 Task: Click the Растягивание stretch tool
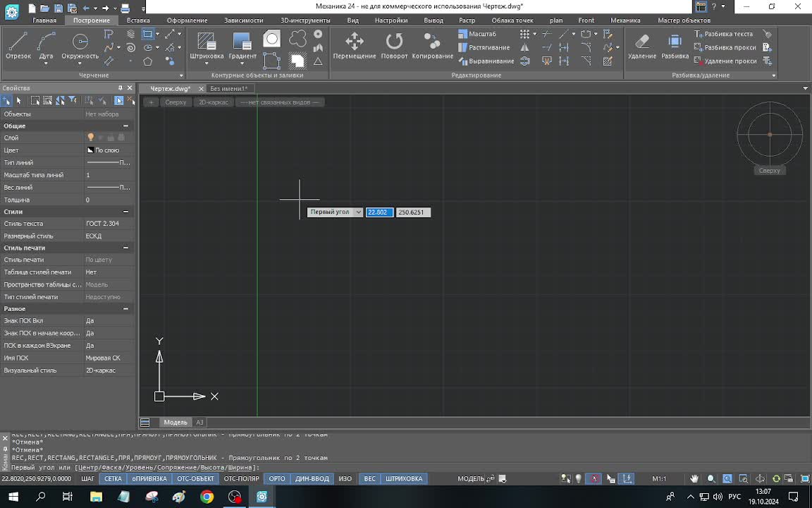click(484, 48)
